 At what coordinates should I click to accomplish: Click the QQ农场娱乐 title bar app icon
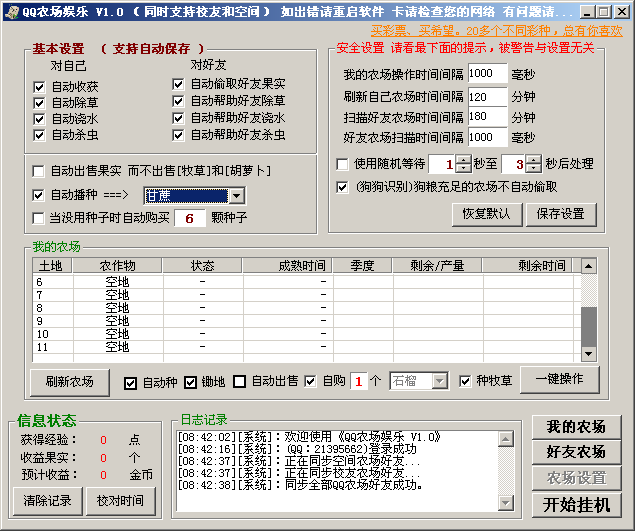(11, 12)
